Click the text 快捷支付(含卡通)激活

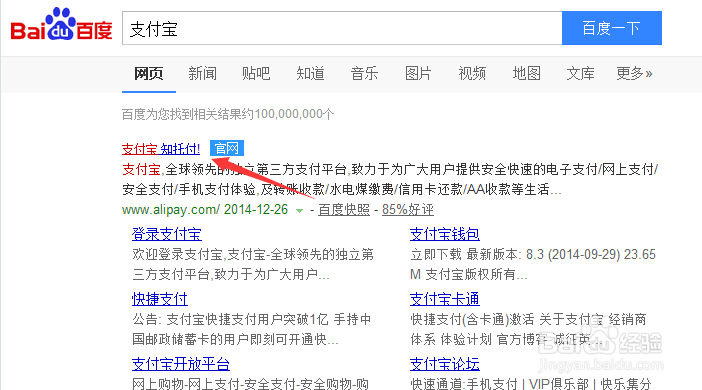[472, 319]
